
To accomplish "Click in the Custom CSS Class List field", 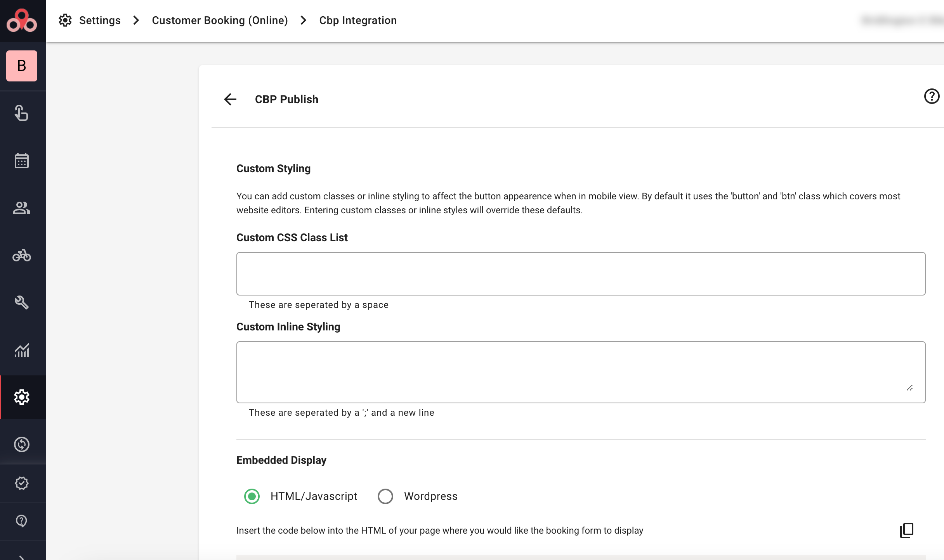I will [x=581, y=274].
